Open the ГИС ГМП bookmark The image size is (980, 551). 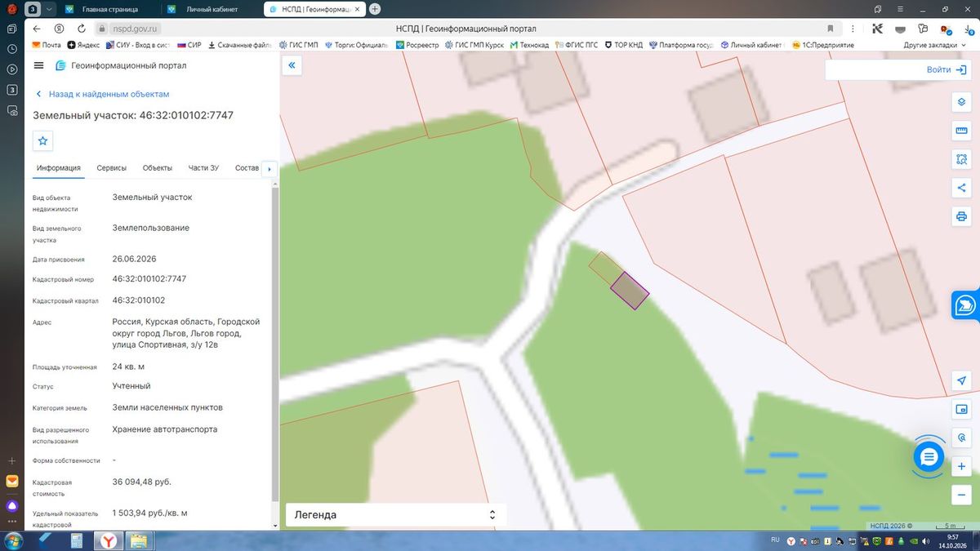click(298, 45)
